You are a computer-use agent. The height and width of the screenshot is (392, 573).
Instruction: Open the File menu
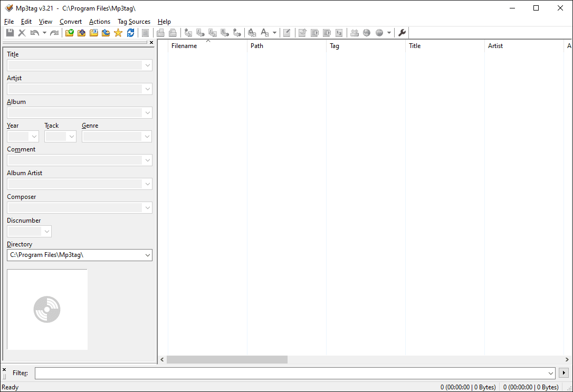(x=9, y=22)
